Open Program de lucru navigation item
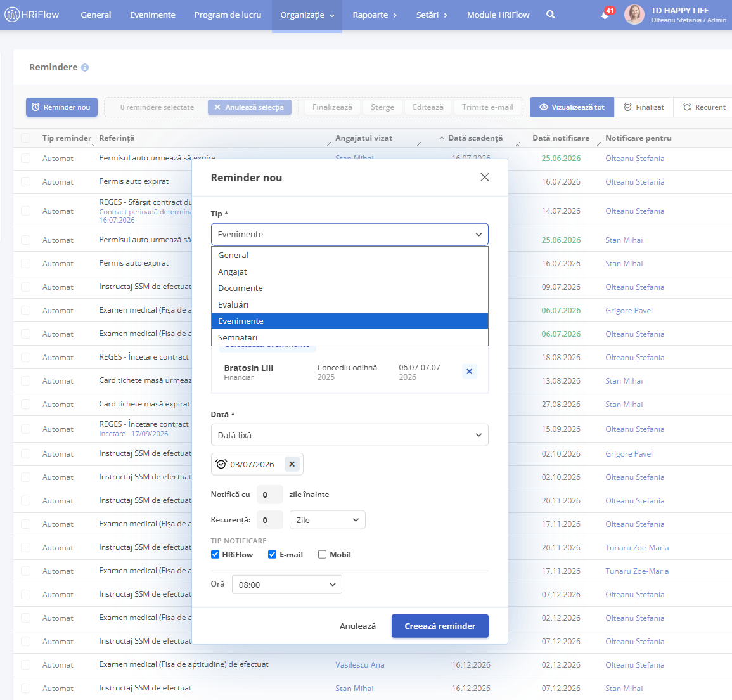 pyautogui.click(x=228, y=15)
